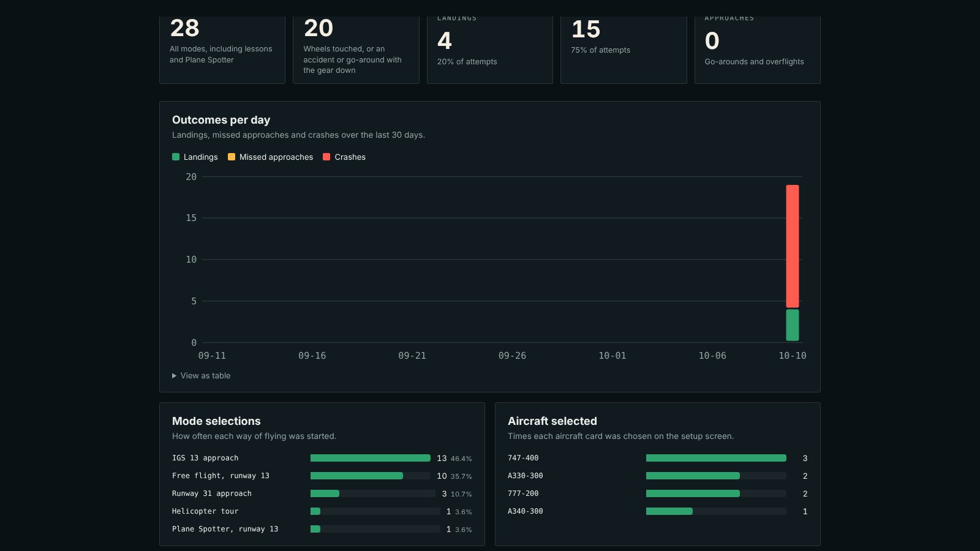Click the "Plane Spotter, runway 13" label
Viewport: 980px width, 551px height.
pyautogui.click(x=225, y=529)
